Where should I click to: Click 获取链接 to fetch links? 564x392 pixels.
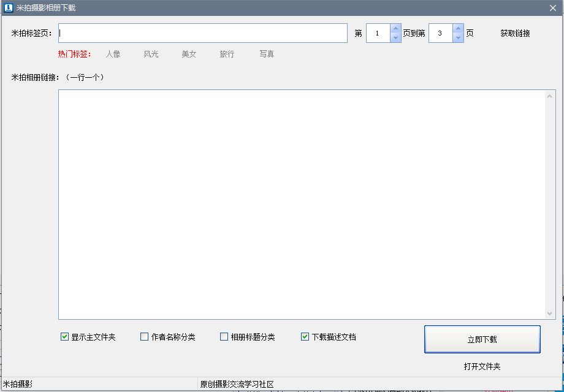coord(515,34)
